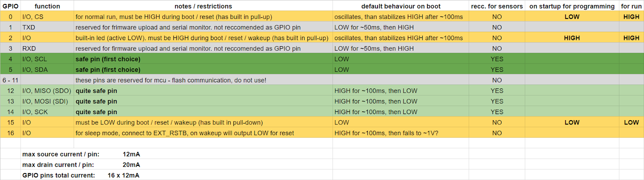Click the '20mA' max drain value
644x180 pixels.
tap(132, 165)
